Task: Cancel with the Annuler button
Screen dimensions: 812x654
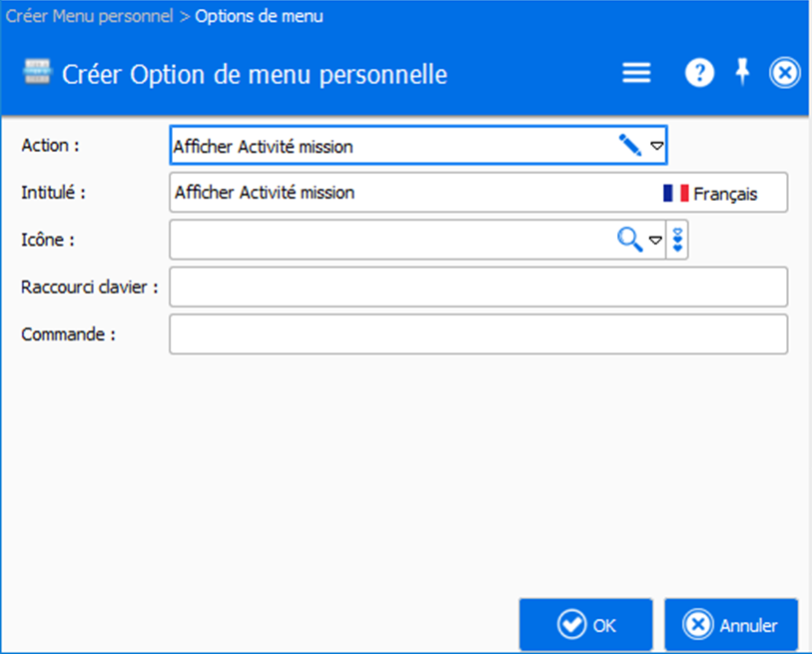Action: coord(730,625)
